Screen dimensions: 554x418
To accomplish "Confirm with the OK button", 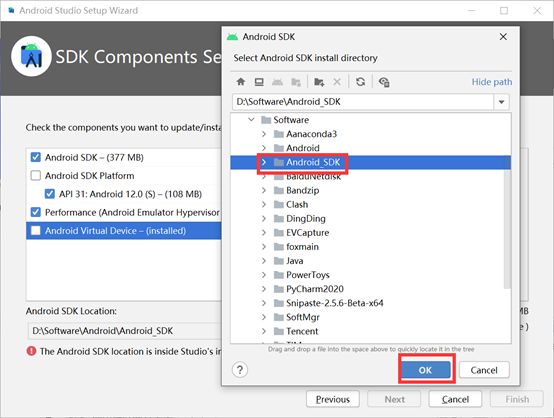I will (x=425, y=370).
